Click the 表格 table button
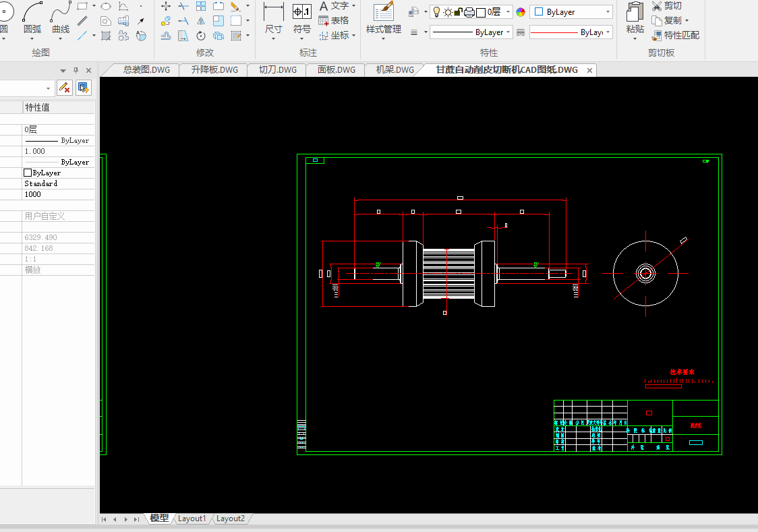This screenshot has width=758, height=532. click(x=334, y=20)
